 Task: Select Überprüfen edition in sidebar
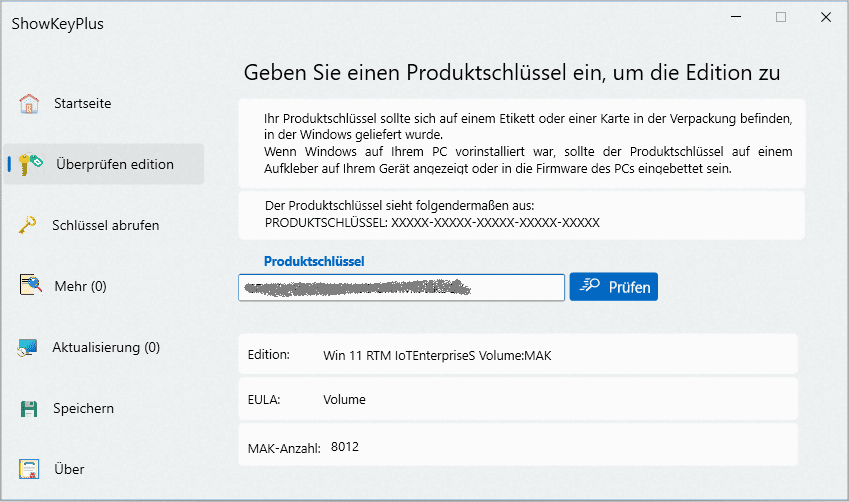click(114, 164)
